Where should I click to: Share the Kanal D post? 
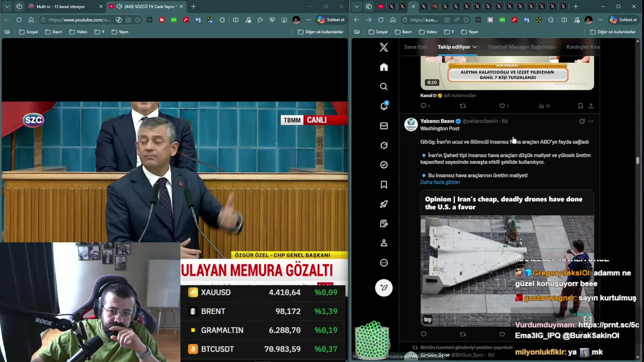coord(591,106)
